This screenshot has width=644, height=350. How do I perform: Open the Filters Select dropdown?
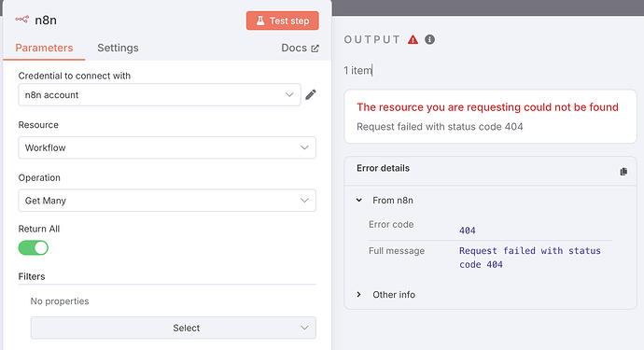(174, 328)
